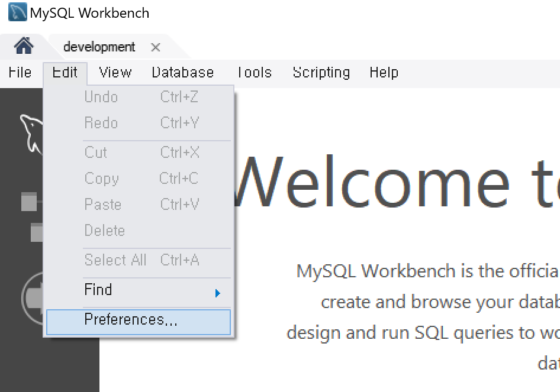Open the Scripting menu
Screen dimensions: 560x392
tap(321, 72)
